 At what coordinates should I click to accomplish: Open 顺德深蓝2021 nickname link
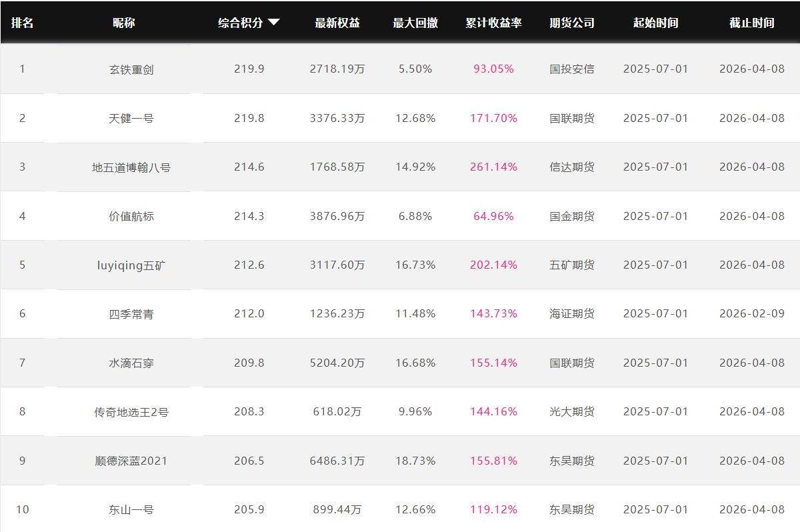(x=131, y=461)
